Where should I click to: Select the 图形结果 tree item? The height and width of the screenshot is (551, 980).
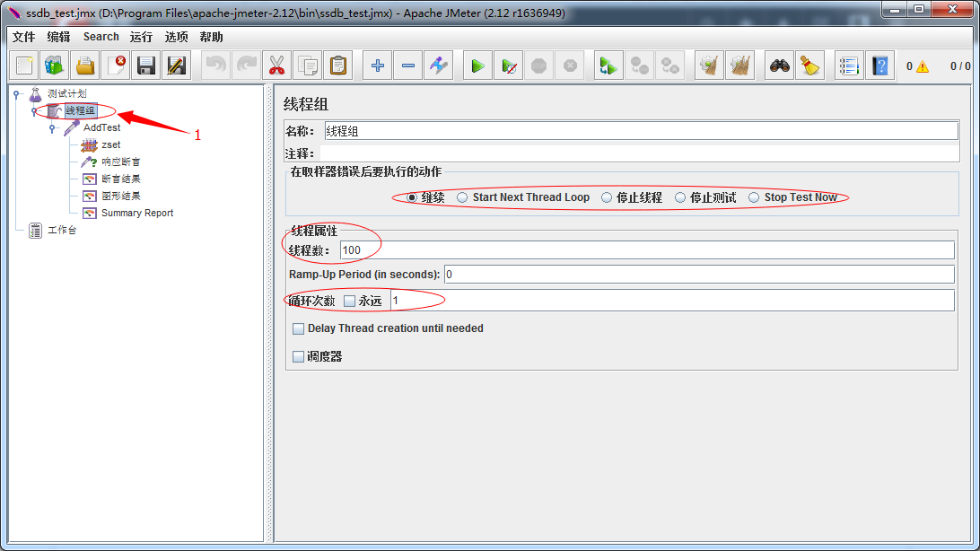click(x=121, y=197)
